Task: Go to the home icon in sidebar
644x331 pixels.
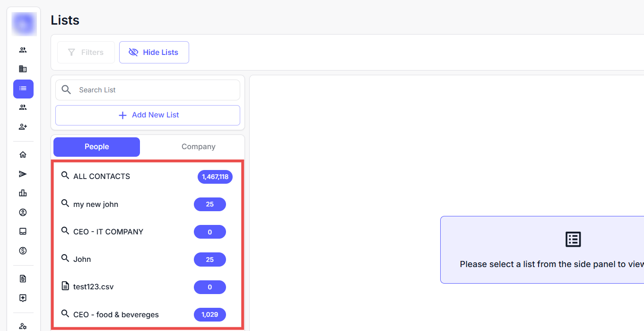Action: (23, 154)
